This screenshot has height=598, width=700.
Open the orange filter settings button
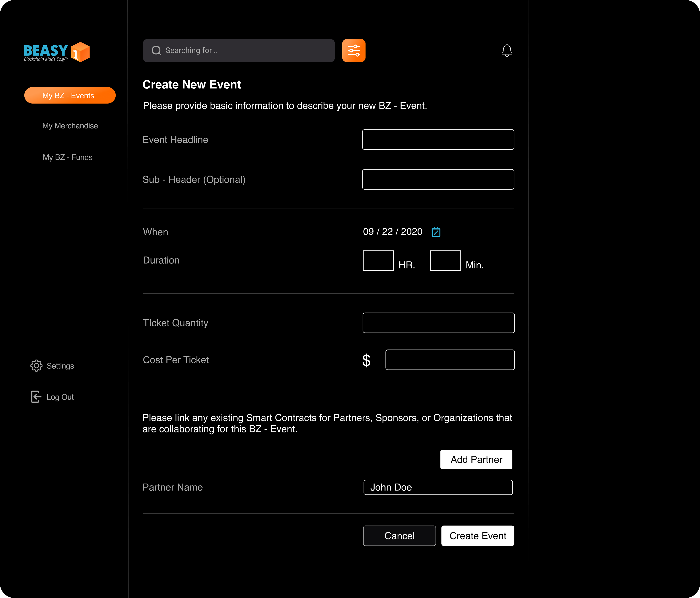(354, 50)
